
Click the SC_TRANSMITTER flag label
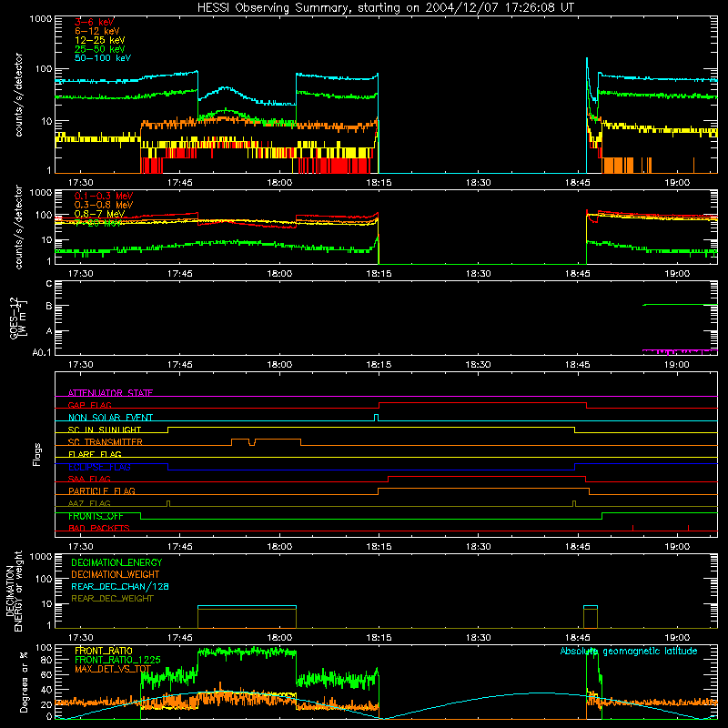coord(106,442)
